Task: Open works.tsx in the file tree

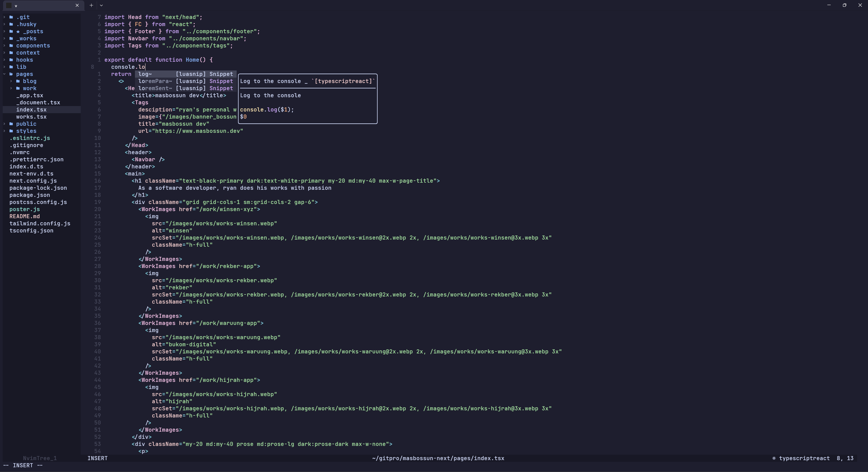Action: pos(31,117)
